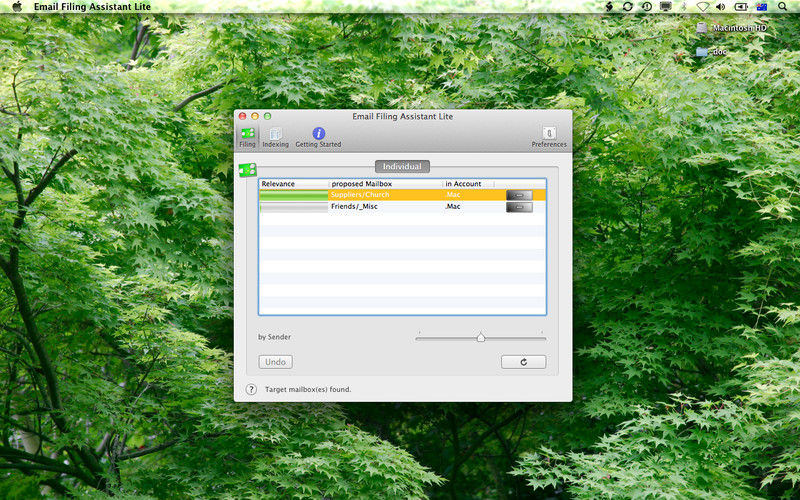
Task: Click the .Mac account of Suppliers/Church
Action: 453,195
